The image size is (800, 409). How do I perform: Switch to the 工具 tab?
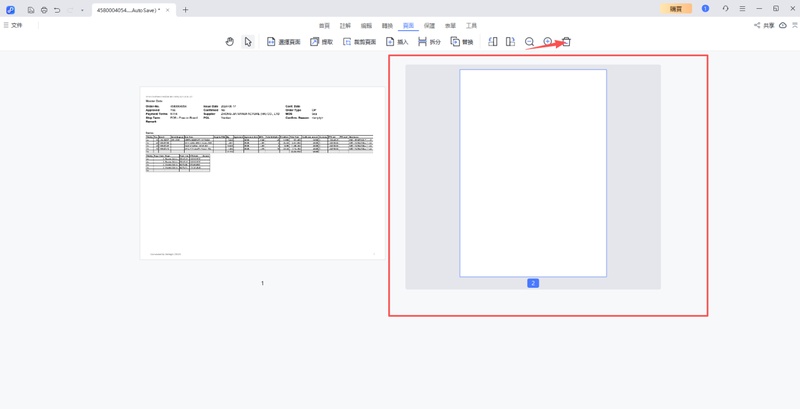[x=471, y=25]
